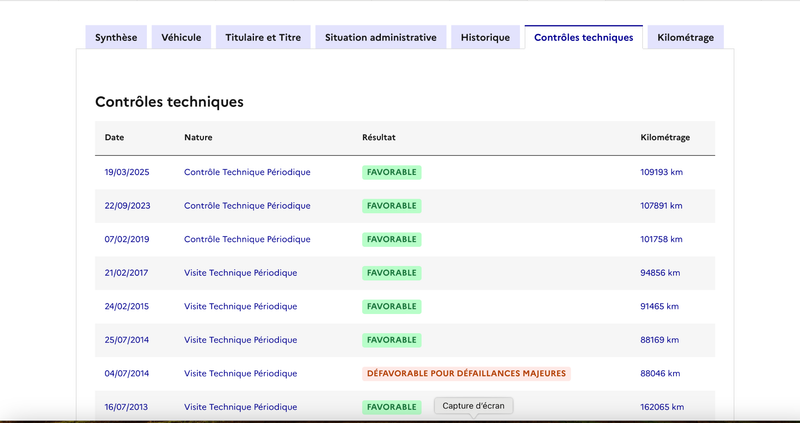
Task: Click the 25/07/2014 date entry
Action: (x=127, y=340)
